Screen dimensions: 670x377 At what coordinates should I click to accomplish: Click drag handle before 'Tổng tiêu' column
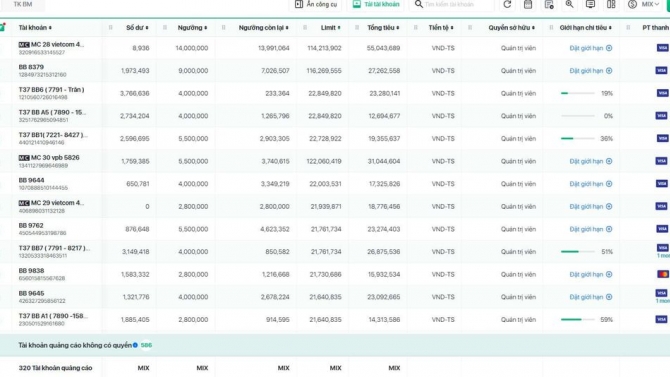357,28
